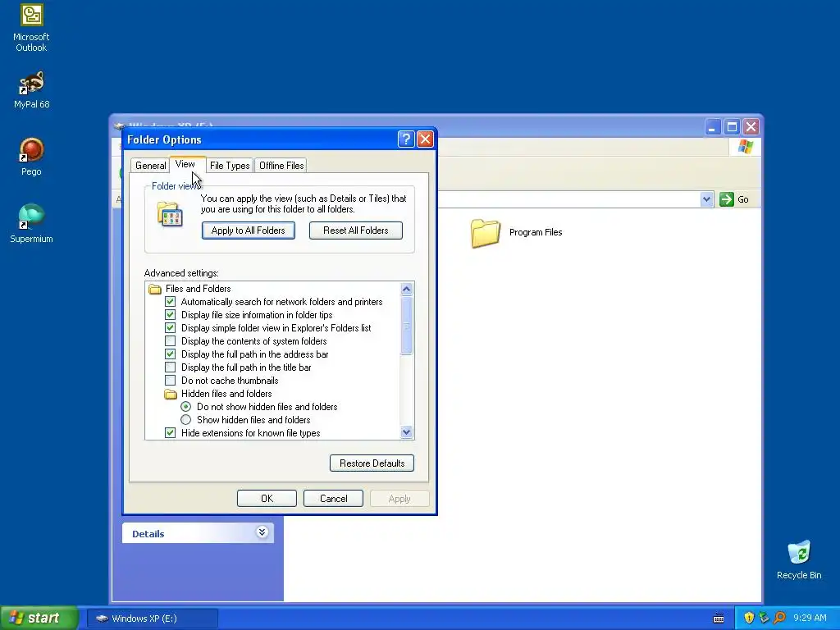840x630 pixels.
Task: Switch to the File Types tab
Action: coord(230,166)
